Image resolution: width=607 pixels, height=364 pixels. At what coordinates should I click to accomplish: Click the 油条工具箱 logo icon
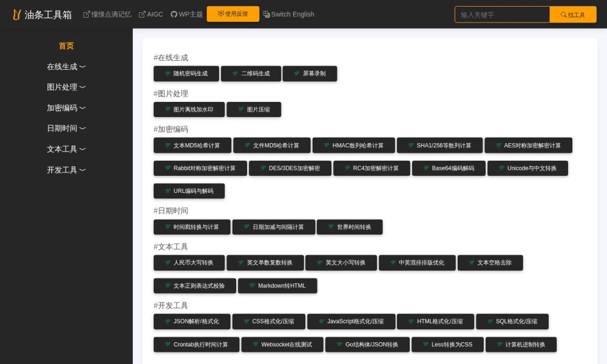pos(17,15)
